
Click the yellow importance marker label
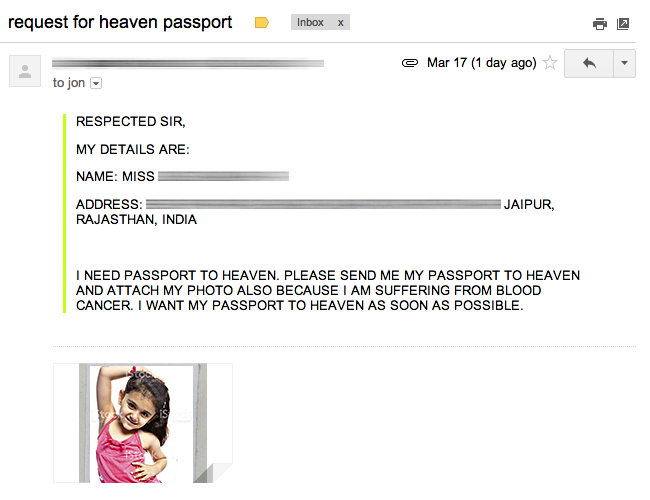point(262,22)
